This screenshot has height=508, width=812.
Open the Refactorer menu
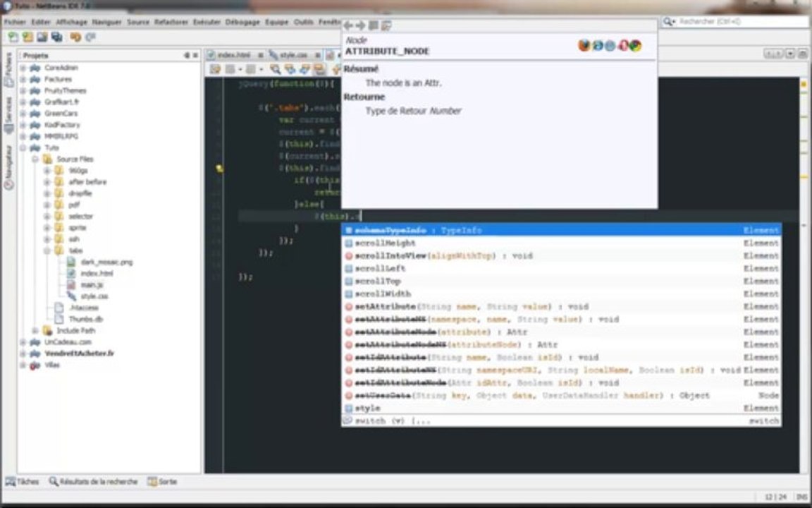tap(171, 23)
